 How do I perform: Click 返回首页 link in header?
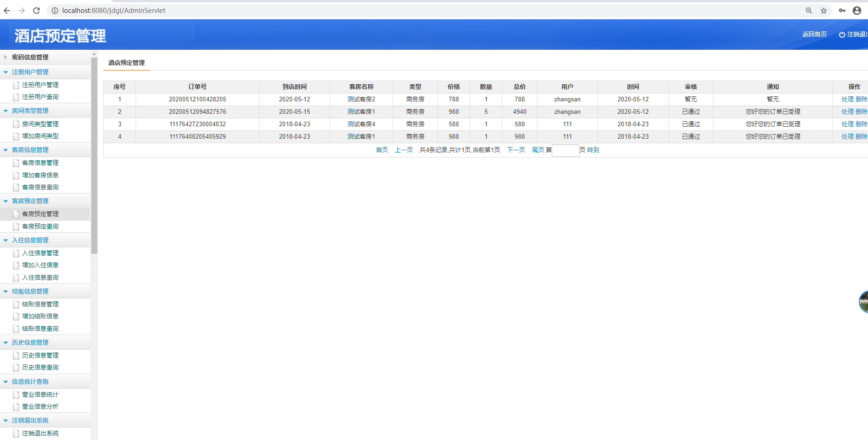coord(814,34)
